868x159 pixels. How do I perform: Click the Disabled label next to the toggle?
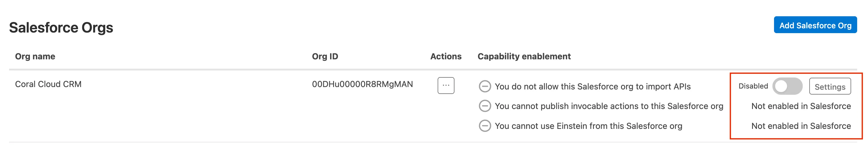[753, 86]
